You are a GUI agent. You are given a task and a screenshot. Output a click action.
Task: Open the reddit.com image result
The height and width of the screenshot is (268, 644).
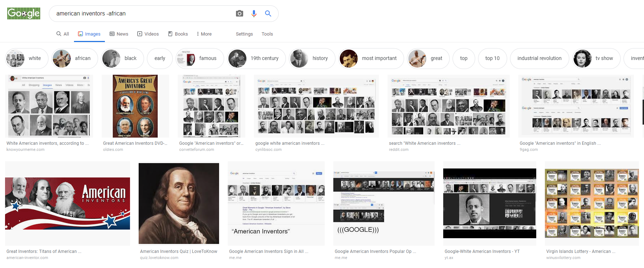tap(449, 106)
